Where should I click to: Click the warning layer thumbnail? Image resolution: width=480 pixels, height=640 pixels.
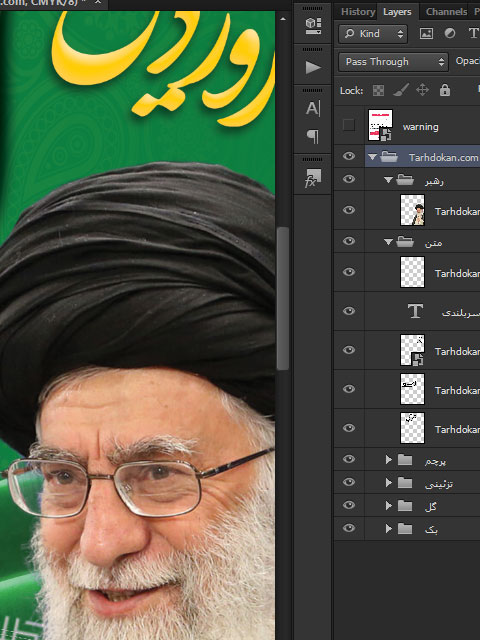point(380,125)
